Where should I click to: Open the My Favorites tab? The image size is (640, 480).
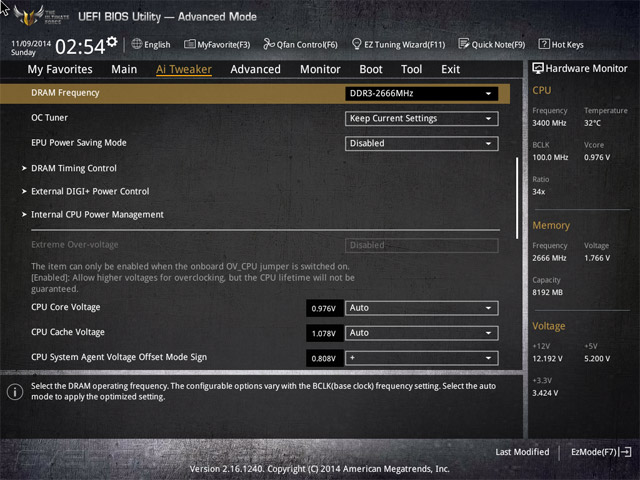60,69
